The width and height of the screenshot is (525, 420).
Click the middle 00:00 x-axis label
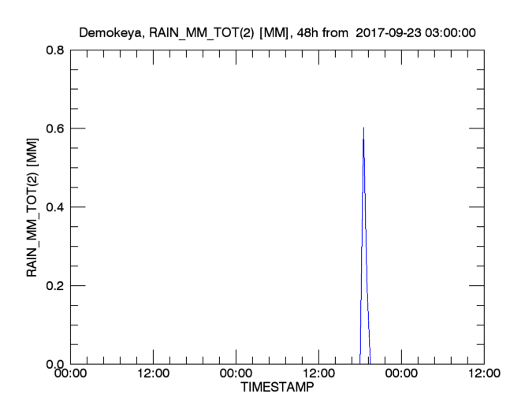click(236, 376)
